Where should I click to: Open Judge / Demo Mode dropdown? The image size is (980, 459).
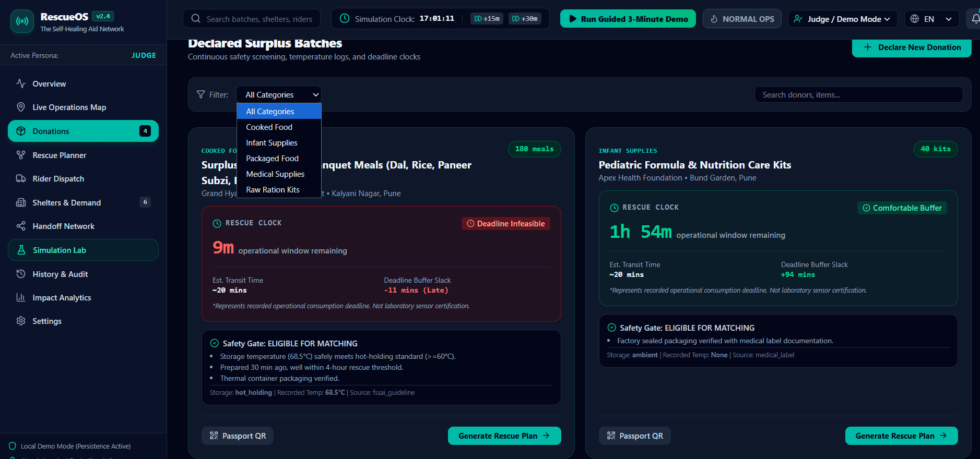tap(843, 19)
